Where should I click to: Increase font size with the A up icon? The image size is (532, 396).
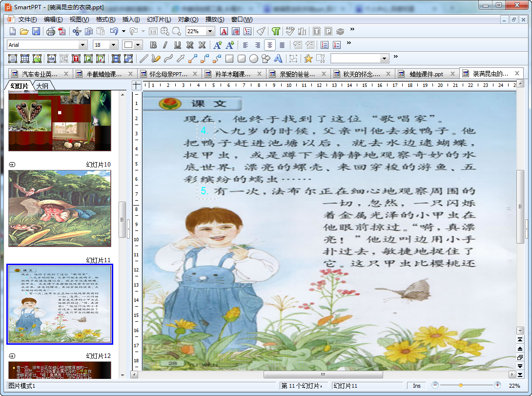218,45
